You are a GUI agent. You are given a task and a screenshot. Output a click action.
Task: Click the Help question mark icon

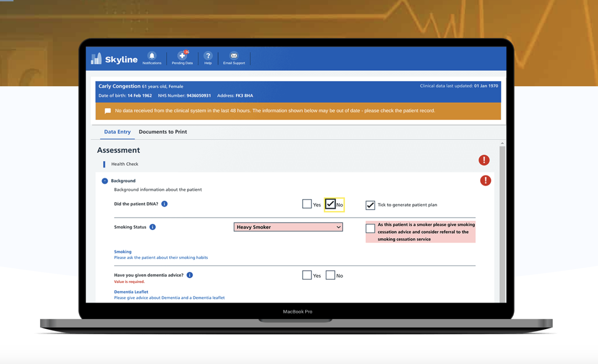pos(208,56)
